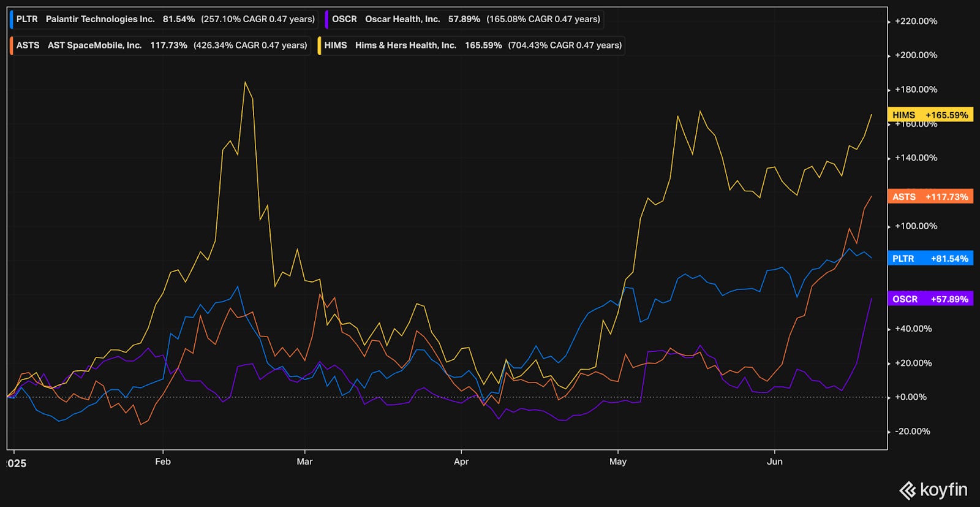The image size is (980, 507).
Task: Click the +0.00% y-axis label
Action: (911, 397)
